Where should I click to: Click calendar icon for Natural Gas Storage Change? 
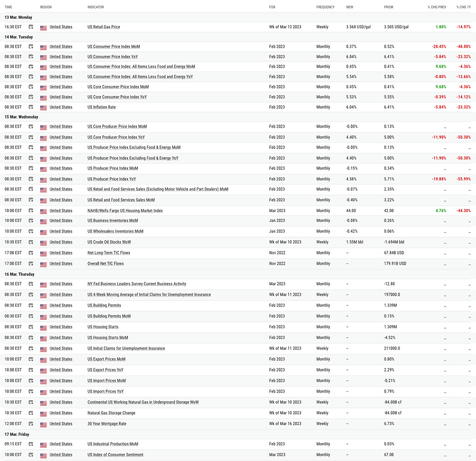click(x=31, y=413)
